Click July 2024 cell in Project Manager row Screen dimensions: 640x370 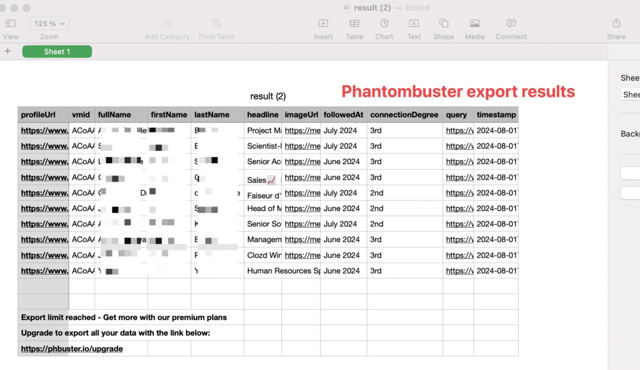click(344, 131)
